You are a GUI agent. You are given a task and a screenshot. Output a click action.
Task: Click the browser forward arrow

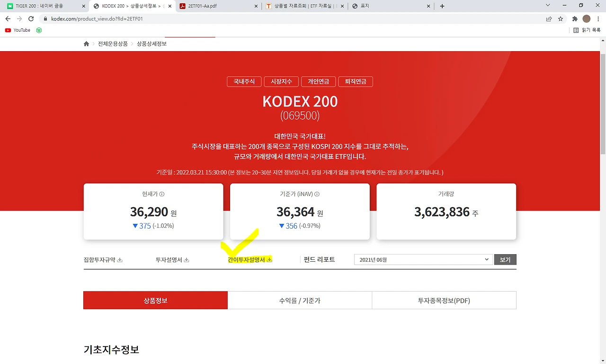19,19
